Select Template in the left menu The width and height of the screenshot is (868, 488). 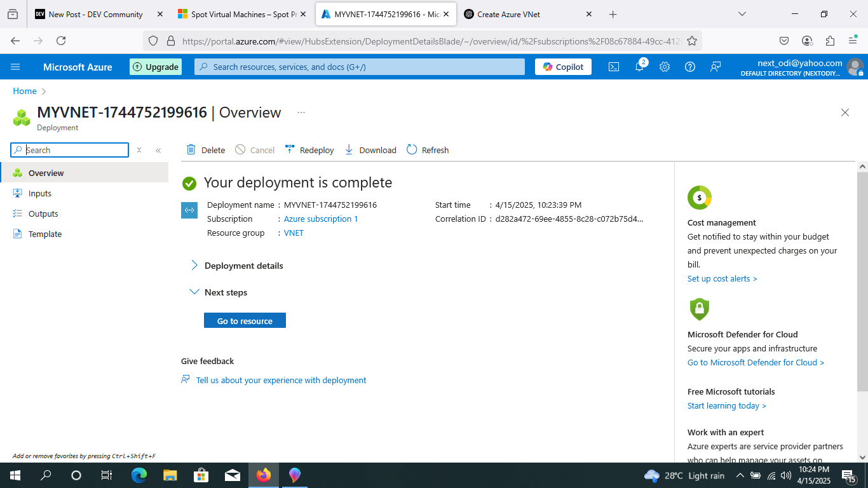coord(84,234)
